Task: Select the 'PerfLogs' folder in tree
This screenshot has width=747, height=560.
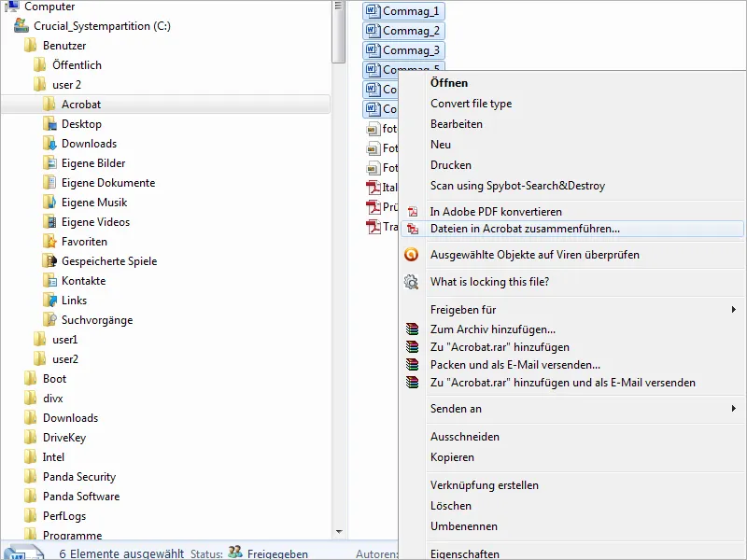Action: tap(64, 516)
